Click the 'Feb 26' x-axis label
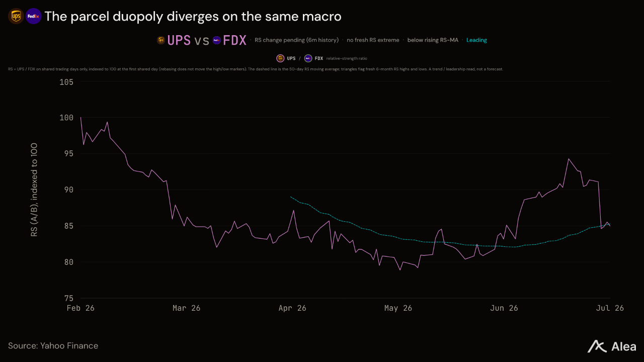Viewport: 644px width, 362px height. (80, 308)
